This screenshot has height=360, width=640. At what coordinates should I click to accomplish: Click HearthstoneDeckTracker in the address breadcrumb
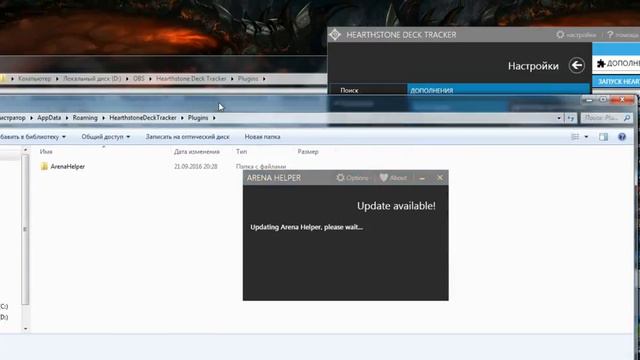click(143, 118)
